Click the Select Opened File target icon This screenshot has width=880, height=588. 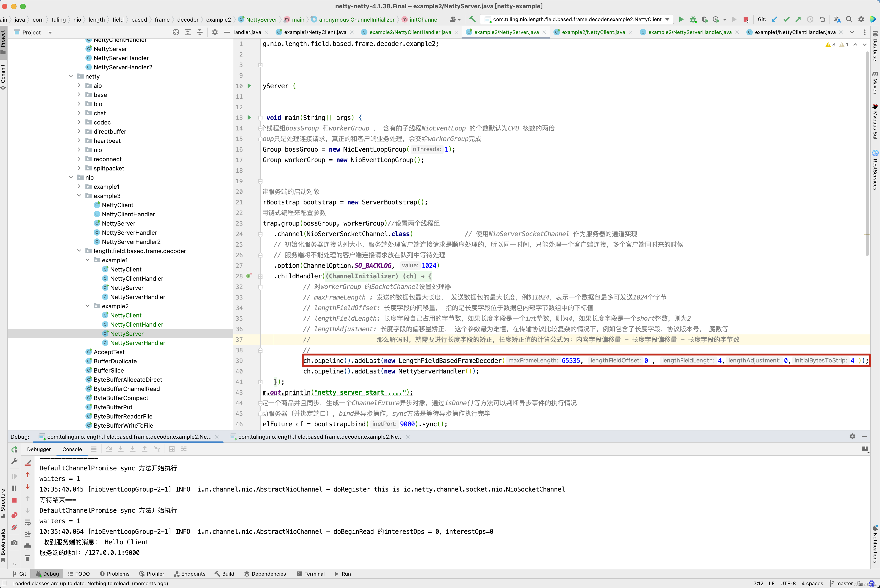(176, 32)
